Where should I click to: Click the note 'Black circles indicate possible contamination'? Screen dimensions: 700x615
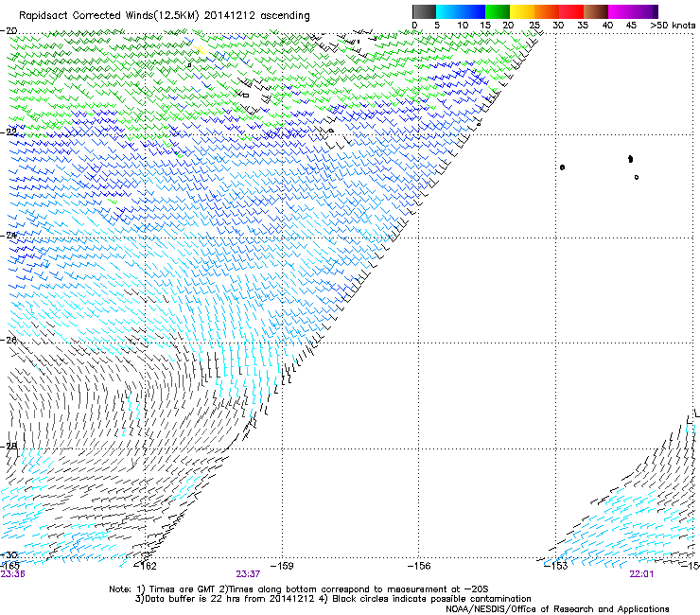(x=431, y=599)
